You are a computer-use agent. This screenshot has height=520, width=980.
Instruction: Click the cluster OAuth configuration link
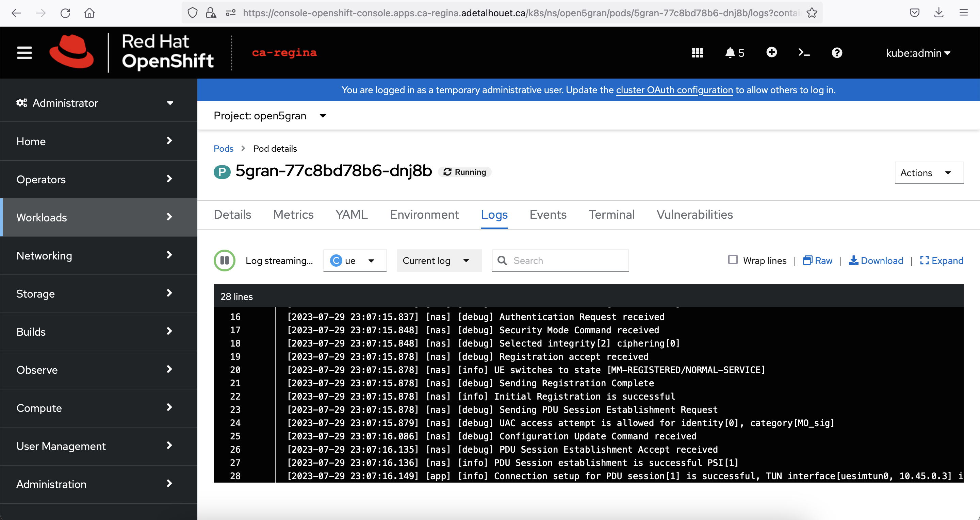point(674,90)
